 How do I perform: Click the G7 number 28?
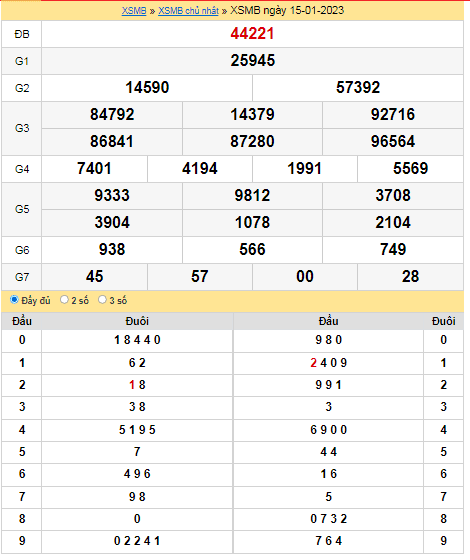pos(410,276)
